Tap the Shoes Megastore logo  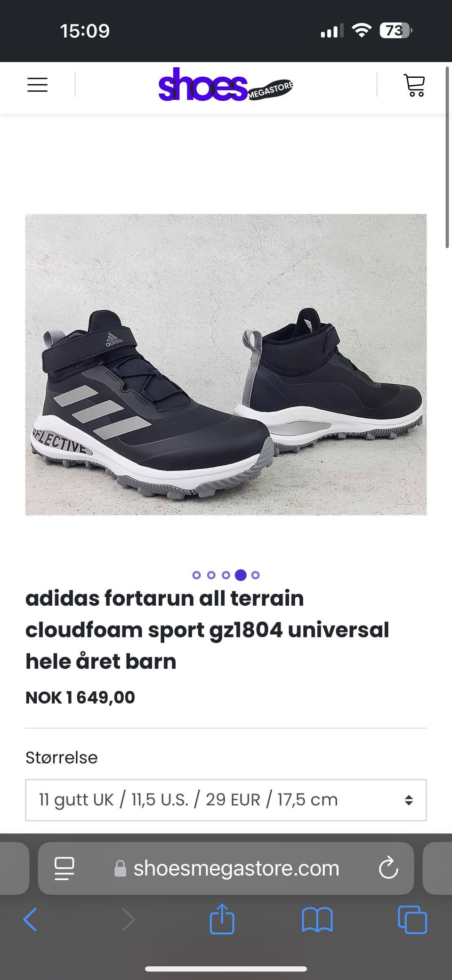coord(226,84)
